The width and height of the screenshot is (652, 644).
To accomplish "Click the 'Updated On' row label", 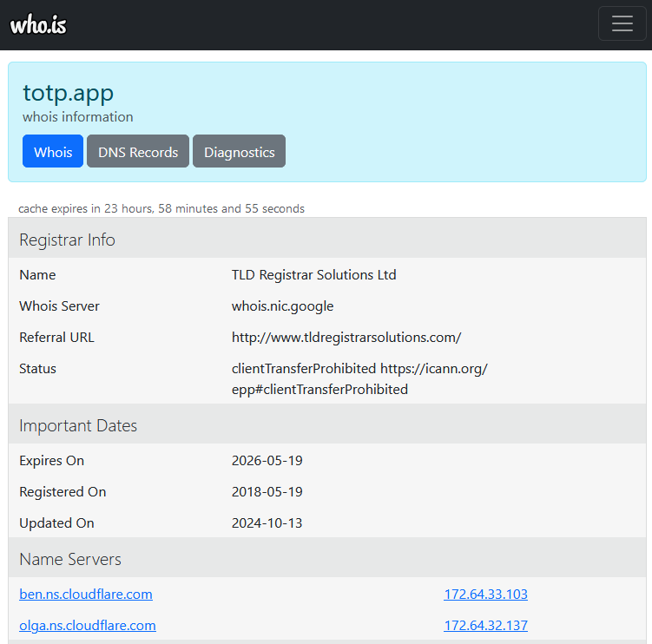I will click(56, 523).
